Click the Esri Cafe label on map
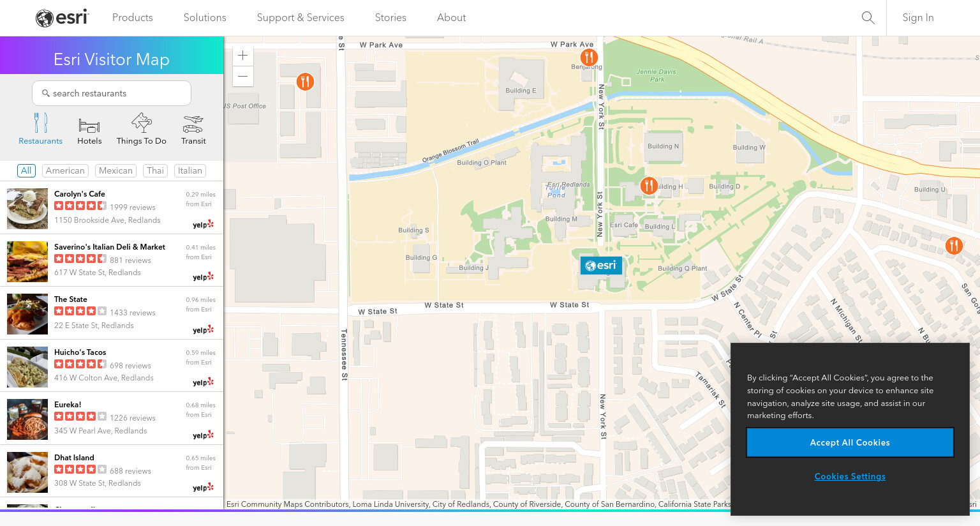Image resolution: width=980 pixels, height=526 pixels. pos(624,225)
